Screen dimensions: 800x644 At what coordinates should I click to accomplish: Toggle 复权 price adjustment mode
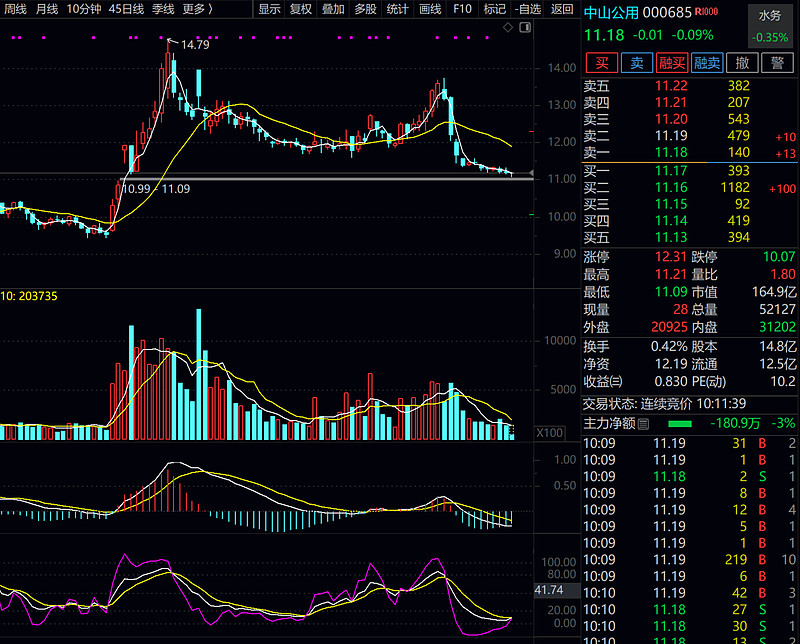(x=300, y=9)
